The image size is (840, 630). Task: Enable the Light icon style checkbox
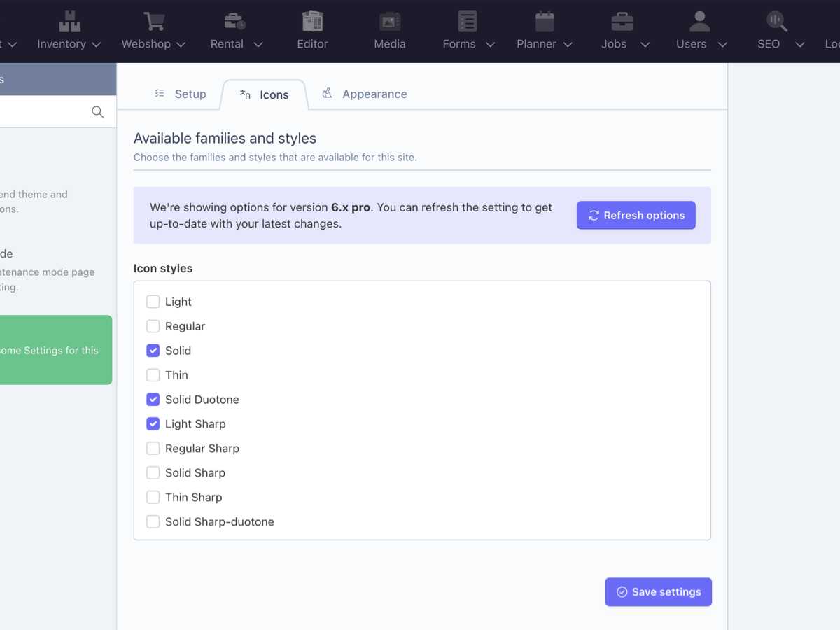pos(153,302)
